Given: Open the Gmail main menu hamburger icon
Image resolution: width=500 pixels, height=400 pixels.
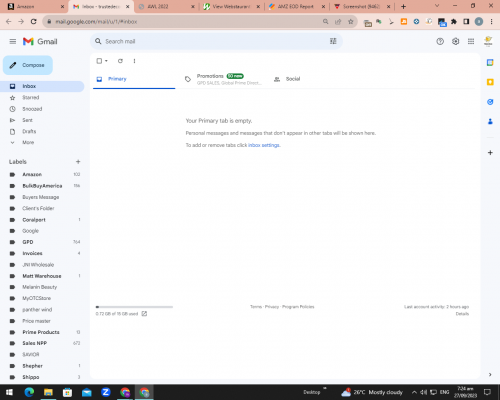Looking at the screenshot, I should coord(13,41).
